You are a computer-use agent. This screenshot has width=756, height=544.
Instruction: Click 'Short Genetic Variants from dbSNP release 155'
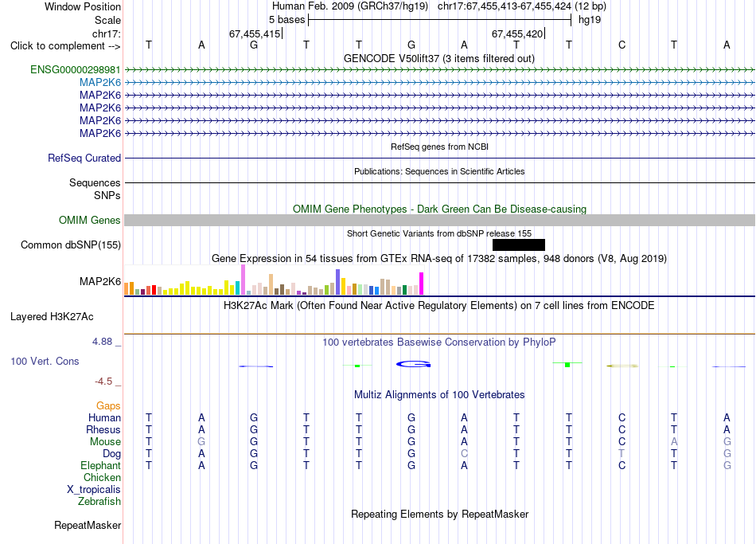click(439, 233)
